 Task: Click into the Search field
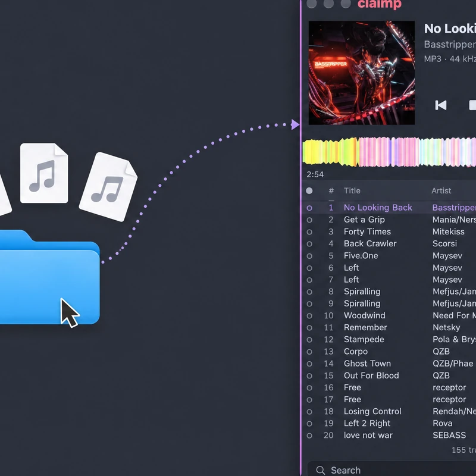392,470
